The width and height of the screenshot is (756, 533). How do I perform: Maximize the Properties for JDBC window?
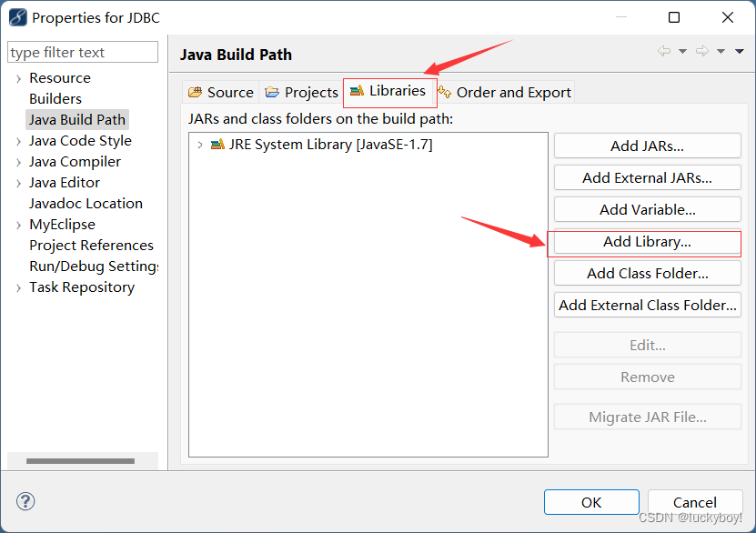click(x=674, y=17)
